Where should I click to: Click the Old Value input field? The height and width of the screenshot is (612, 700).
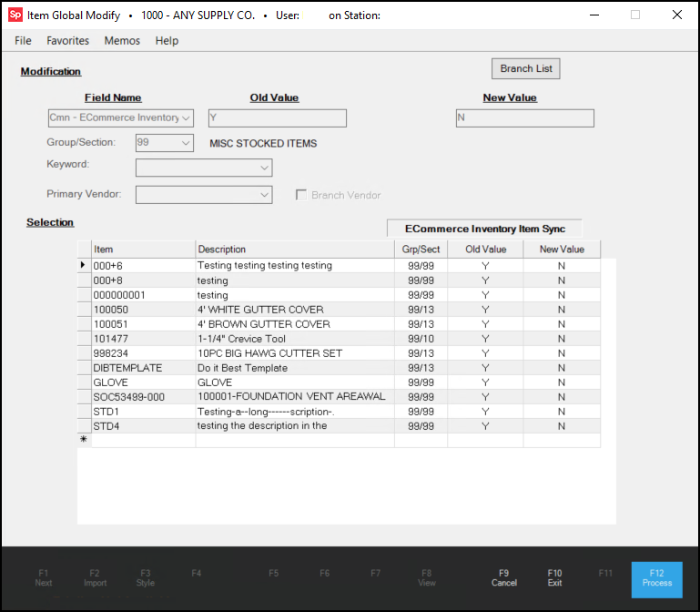[277, 118]
